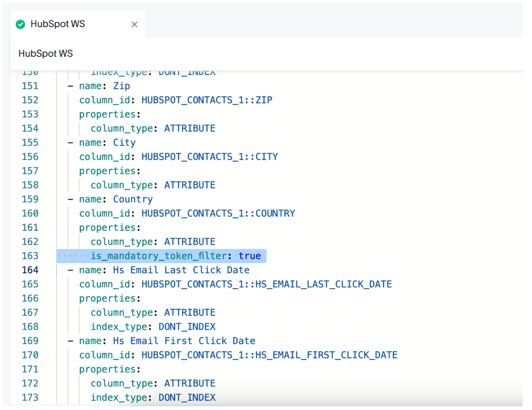
Task: Click HUBSPOT_CONTACTS_1::HS_EMAIL_LAST_CLICK_DATE value
Action: (266, 284)
